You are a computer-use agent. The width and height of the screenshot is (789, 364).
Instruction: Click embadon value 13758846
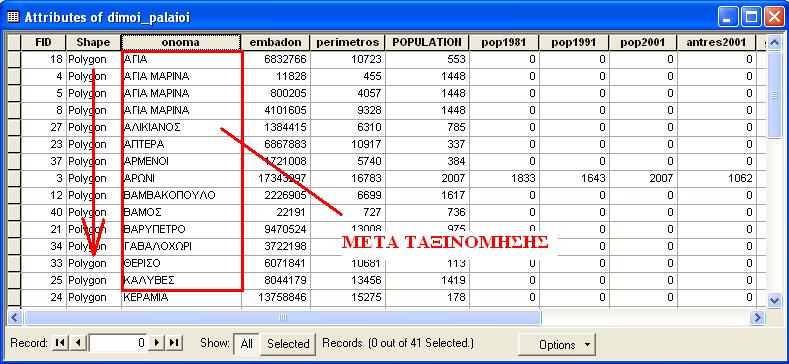pos(276,298)
